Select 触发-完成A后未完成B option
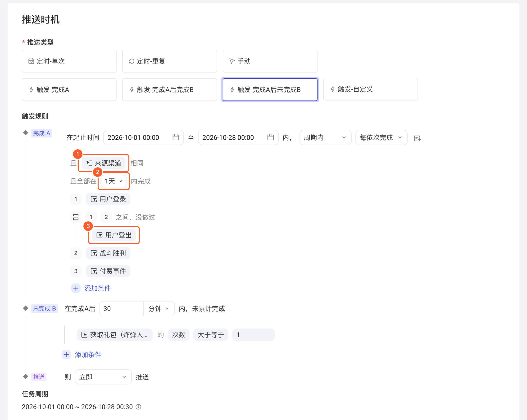Screen dimensions: 527x420 tap(270, 90)
